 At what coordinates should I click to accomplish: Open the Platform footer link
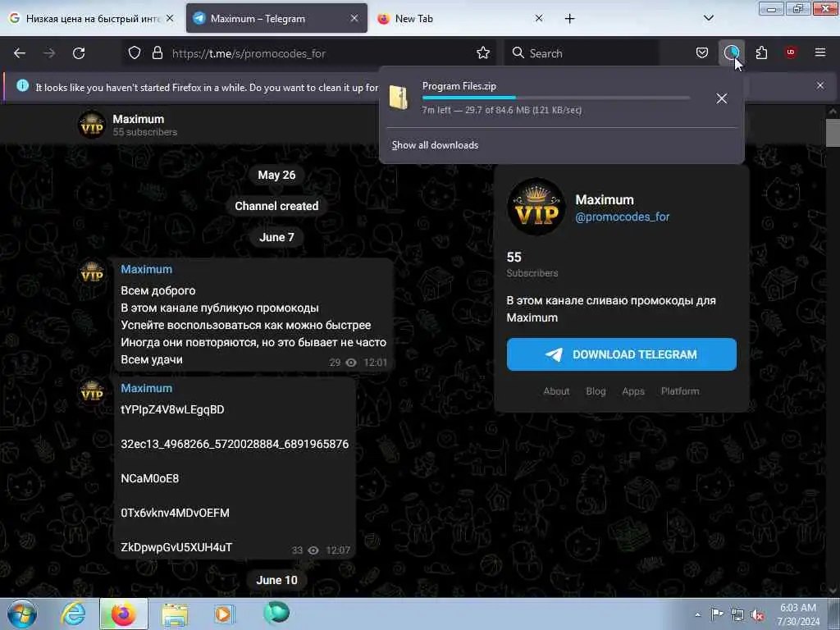(x=680, y=391)
